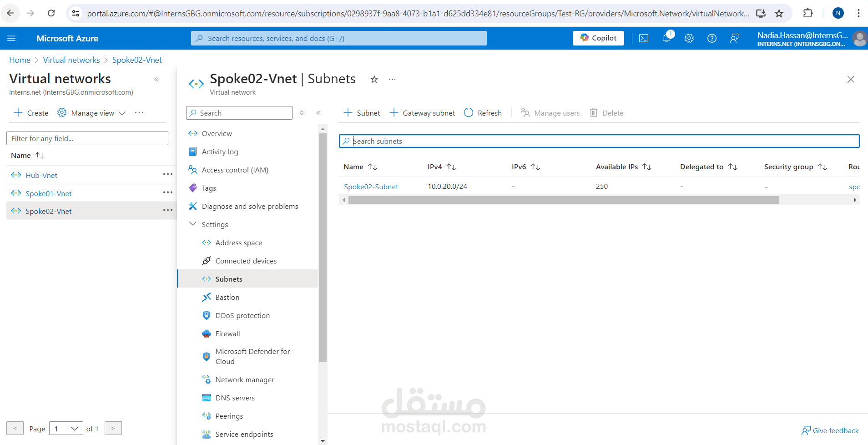Viewport: 868px width, 445px height.
Task: Open the Azure hamburger portal menu
Action: 11,39
